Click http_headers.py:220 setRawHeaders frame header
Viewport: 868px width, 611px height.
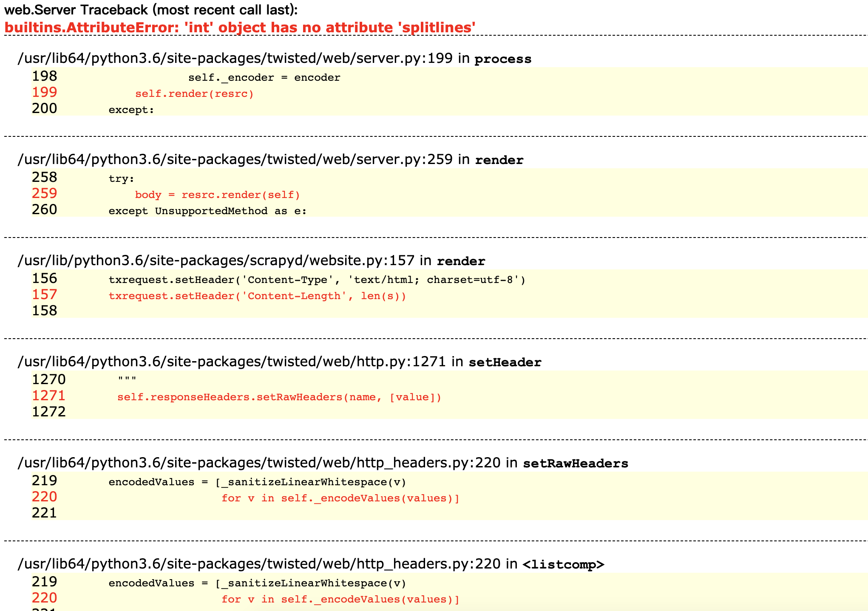click(323, 463)
